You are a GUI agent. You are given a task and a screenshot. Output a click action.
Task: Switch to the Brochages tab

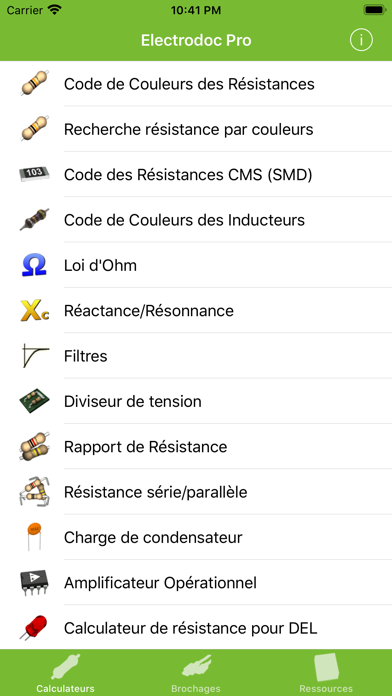tap(196, 673)
